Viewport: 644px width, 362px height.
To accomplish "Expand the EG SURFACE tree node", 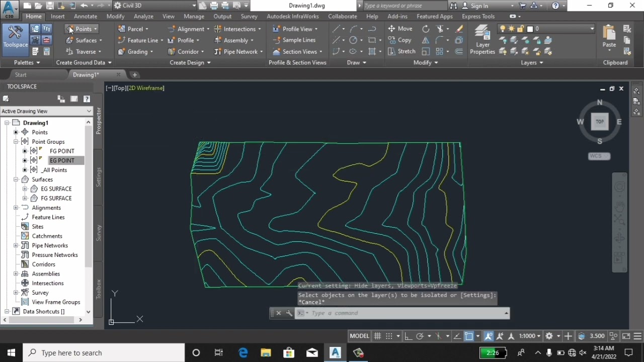I will [x=25, y=189].
